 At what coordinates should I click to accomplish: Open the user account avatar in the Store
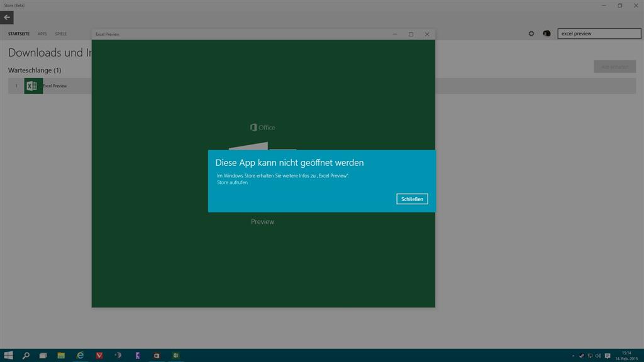point(547,34)
